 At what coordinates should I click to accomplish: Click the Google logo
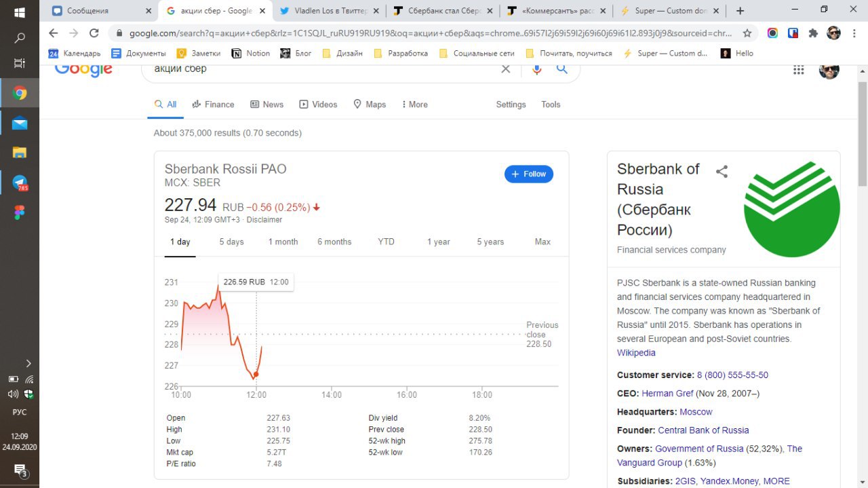coord(83,70)
